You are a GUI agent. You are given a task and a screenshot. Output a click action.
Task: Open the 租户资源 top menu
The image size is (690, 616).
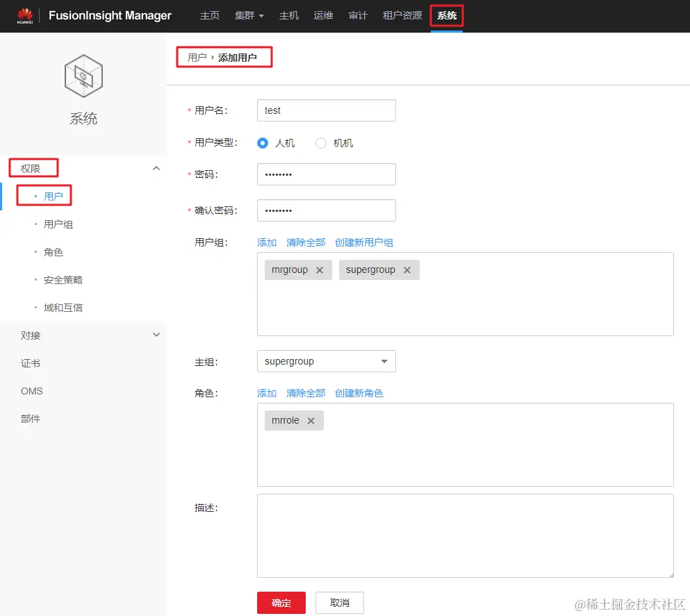(x=402, y=16)
